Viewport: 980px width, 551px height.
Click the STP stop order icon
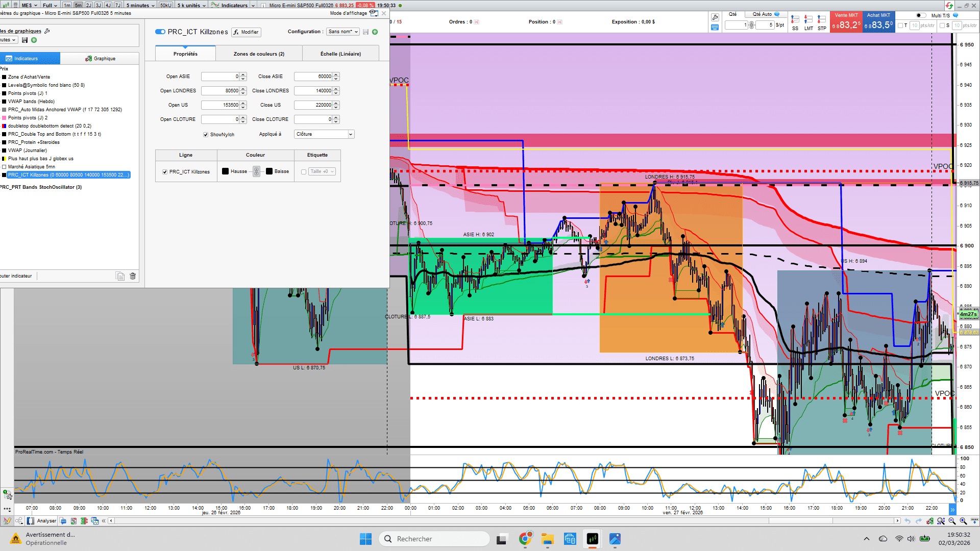pyautogui.click(x=821, y=20)
